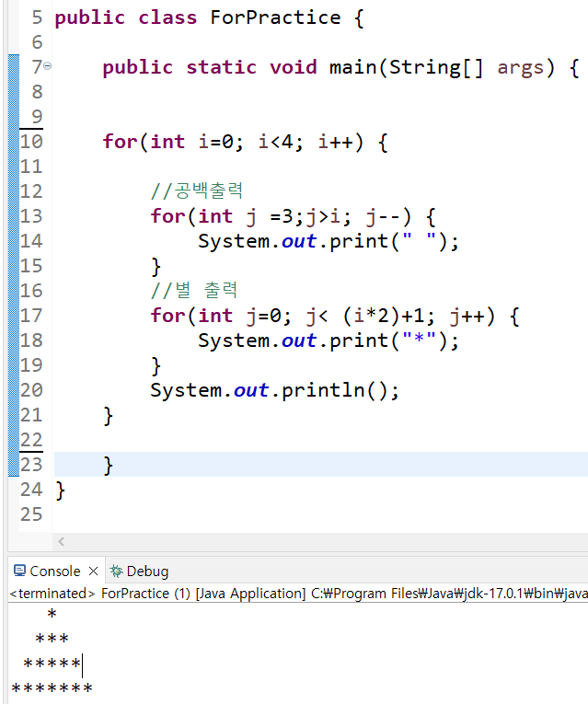Click the Console monitor icon
Image resolution: width=588 pixels, height=704 pixels.
point(19,571)
